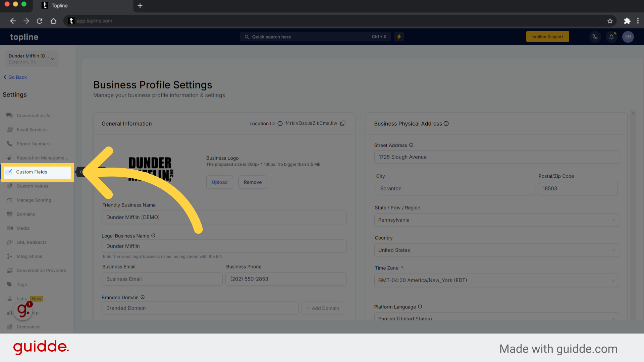Click the Integrations icon
Image resolution: width=644 pixels, height=362 pixels.
pyautogui.click(x=10, y=256)
